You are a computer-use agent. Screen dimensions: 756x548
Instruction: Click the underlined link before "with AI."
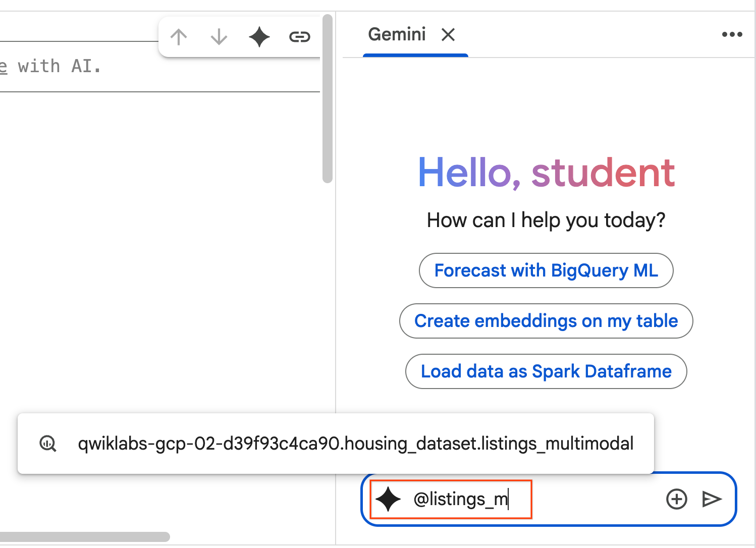point(4,67)
